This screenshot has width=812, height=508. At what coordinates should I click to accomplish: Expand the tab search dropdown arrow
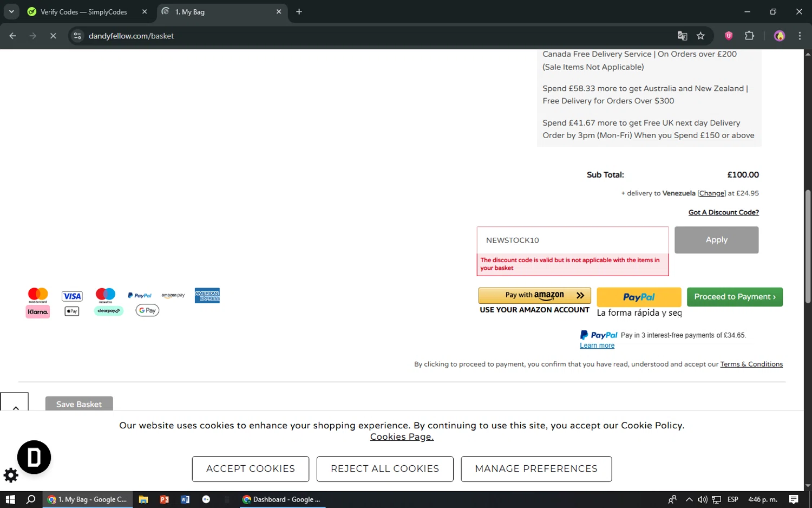click(11, 11)
